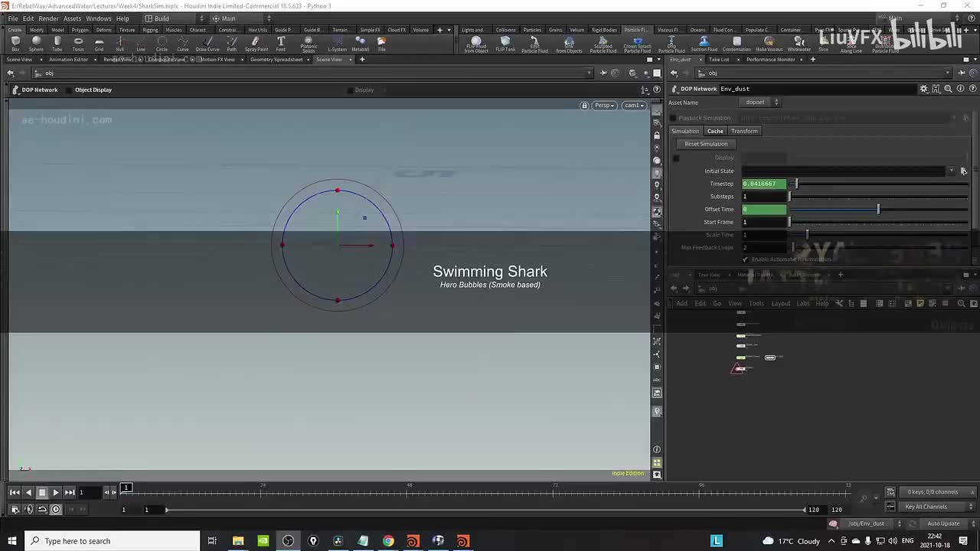Image resolution: width=980 pixels, height=551 pixels.
Task: Select the Sphere shelf tool
Action: (36, 44)
